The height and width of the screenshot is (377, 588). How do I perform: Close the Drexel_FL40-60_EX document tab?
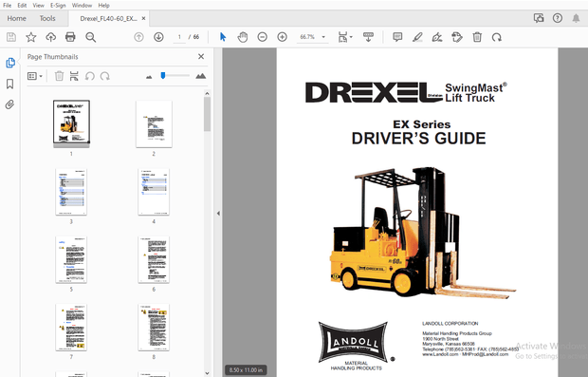click(143, 18)
